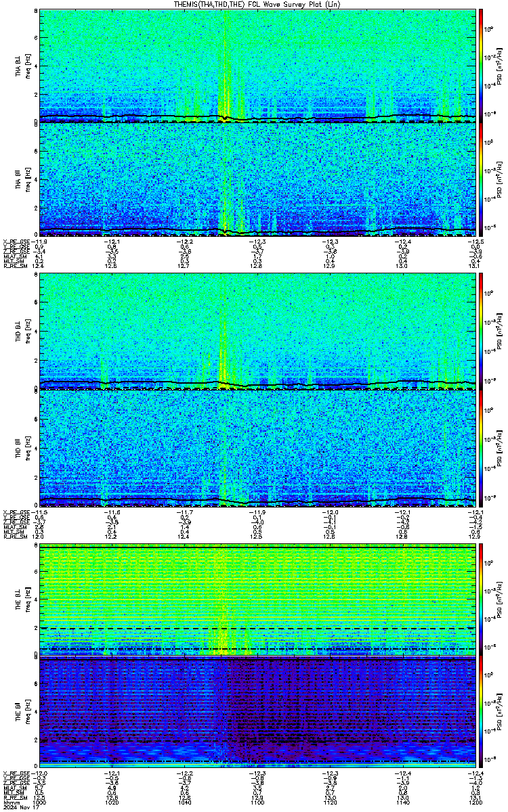The width and height of the screenshot is (508, 812).
Task: Select the THD Bll spectrogram panel
Action: [x=257, y=448]
